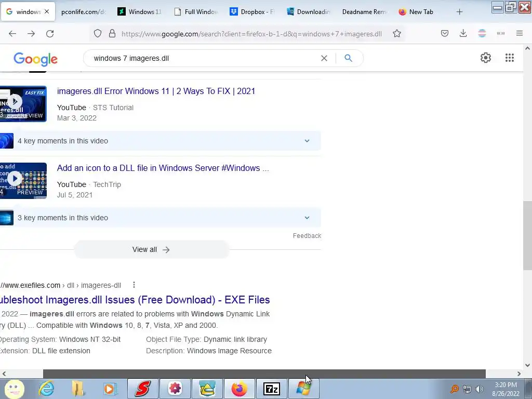Open the folder icon on the taskbar
The height and width of the screenshot is (399, 532).
click(x=78, y=389)
